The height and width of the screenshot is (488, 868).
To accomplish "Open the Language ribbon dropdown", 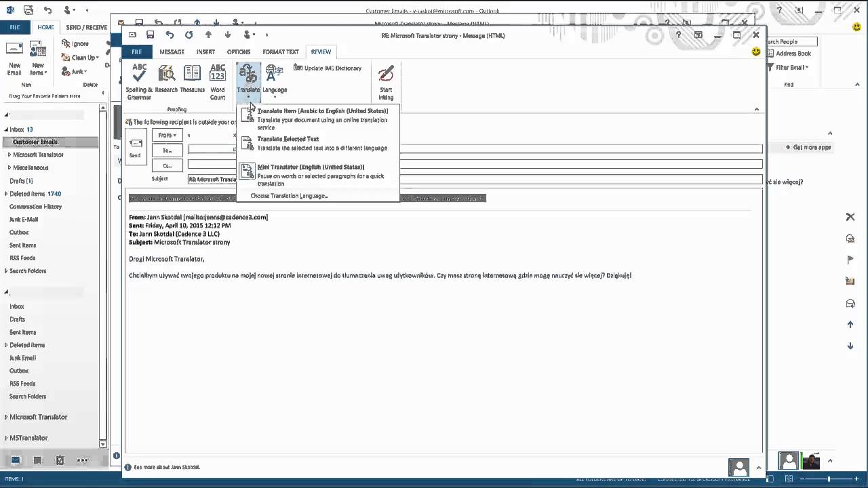I will (275, 81).
